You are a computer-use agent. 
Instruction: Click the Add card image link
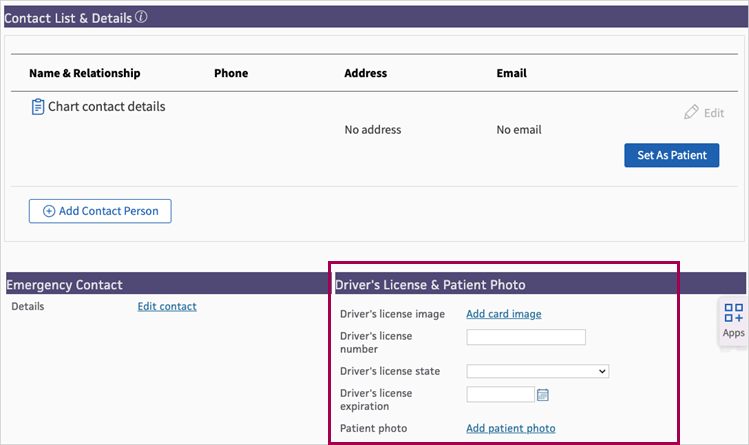(x=503, y=314)
